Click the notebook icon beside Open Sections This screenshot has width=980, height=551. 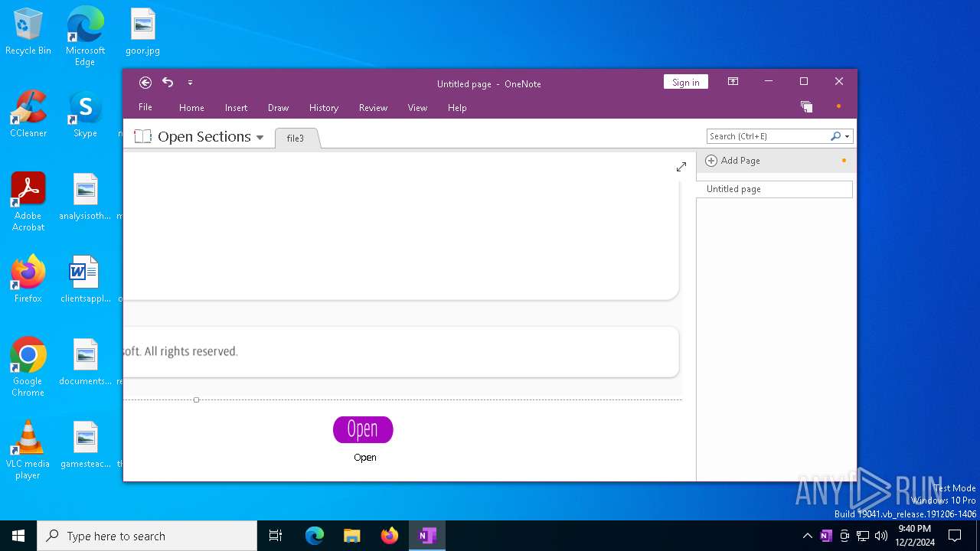click(x=142, y=136)
